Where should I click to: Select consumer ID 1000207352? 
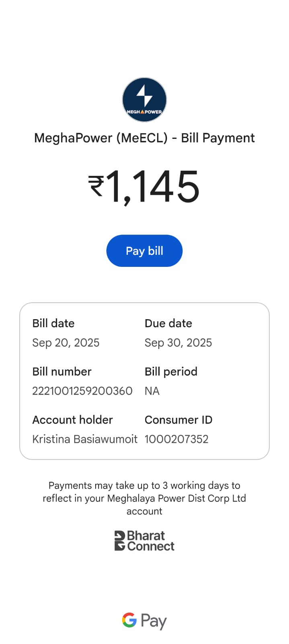176,439
